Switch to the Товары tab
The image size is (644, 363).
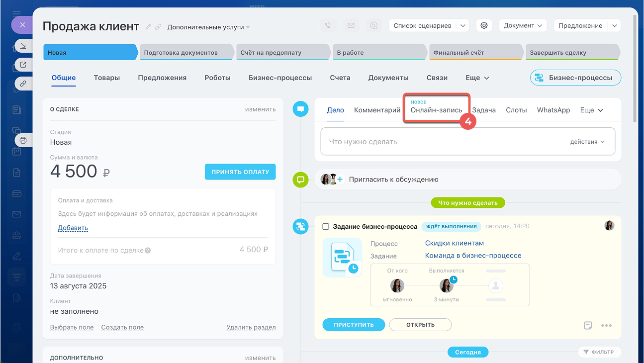point(106,78)
